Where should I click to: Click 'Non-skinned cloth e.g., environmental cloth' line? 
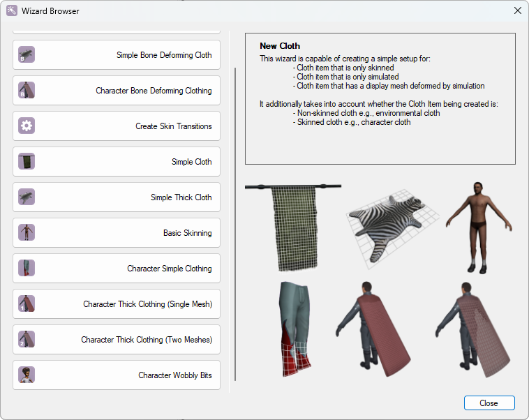366,113
